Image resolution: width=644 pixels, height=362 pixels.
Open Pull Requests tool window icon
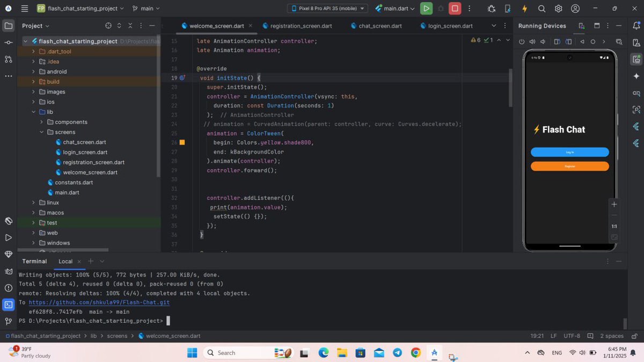coord(9,59)
